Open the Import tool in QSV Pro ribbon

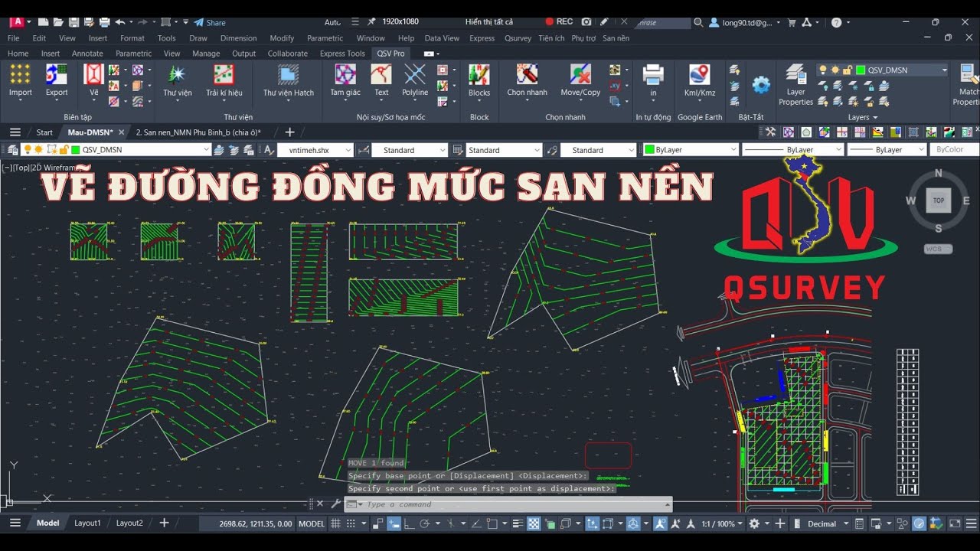tap(20, 81)
